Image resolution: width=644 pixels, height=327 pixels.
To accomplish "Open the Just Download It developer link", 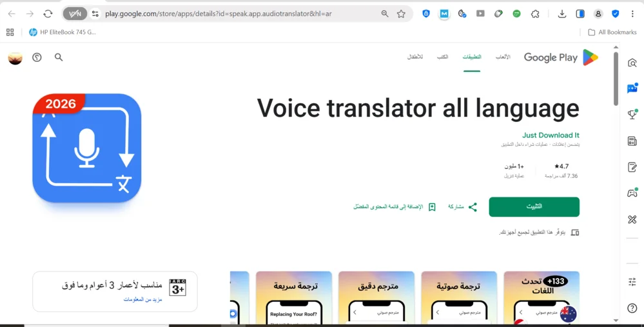I will click(x=551, y=135).
